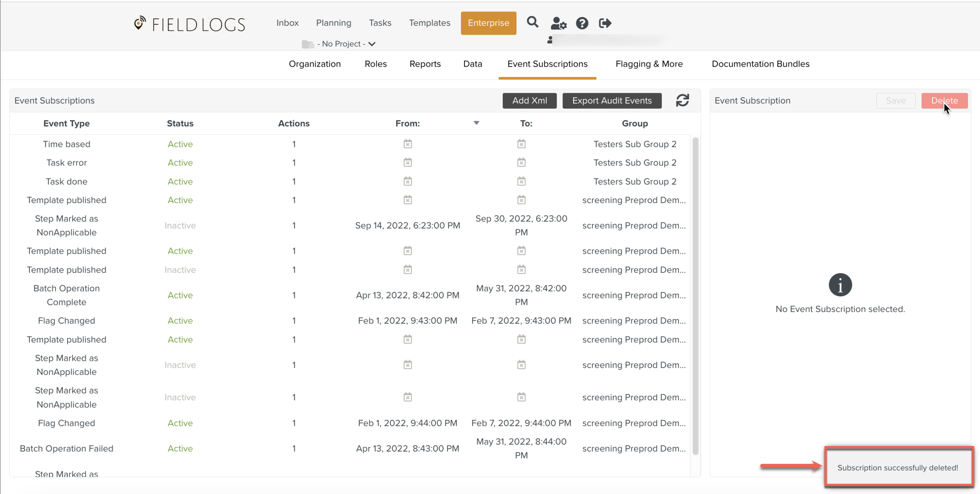This screenshot has height=494, width=980.
Task: Switch to the Flagging & More tab
Action: [x=649, y=64]
